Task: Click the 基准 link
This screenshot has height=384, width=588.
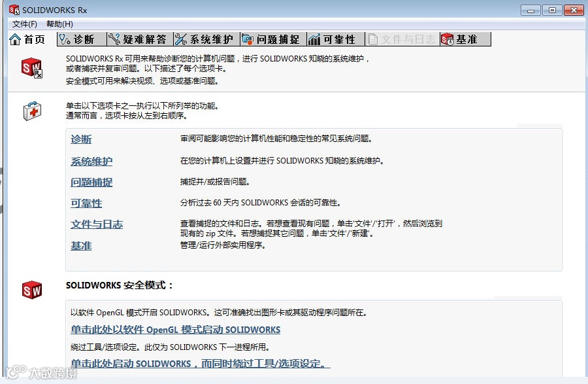Action: [x=81, y=246]
